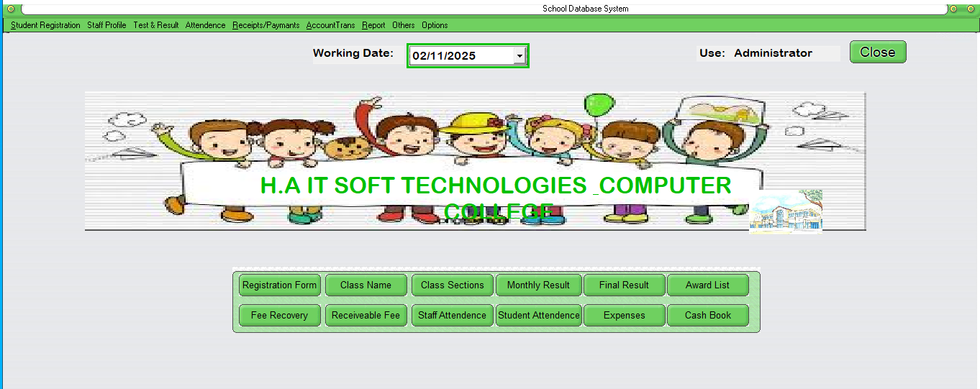Open the Cash Book
This screenshot has height=389, width=980.
coord(707,316)
